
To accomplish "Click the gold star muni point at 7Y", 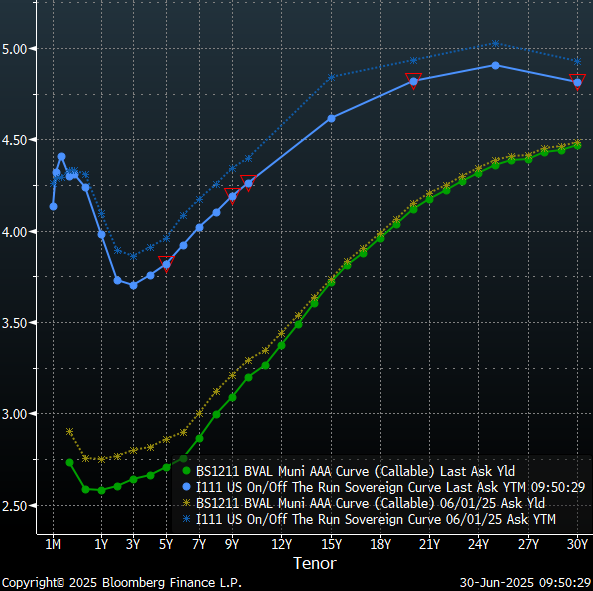I will pos(199,413).
